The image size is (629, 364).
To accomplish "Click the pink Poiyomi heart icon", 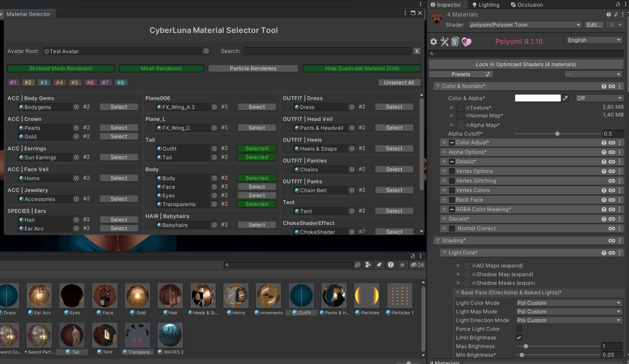I will 466,42.
